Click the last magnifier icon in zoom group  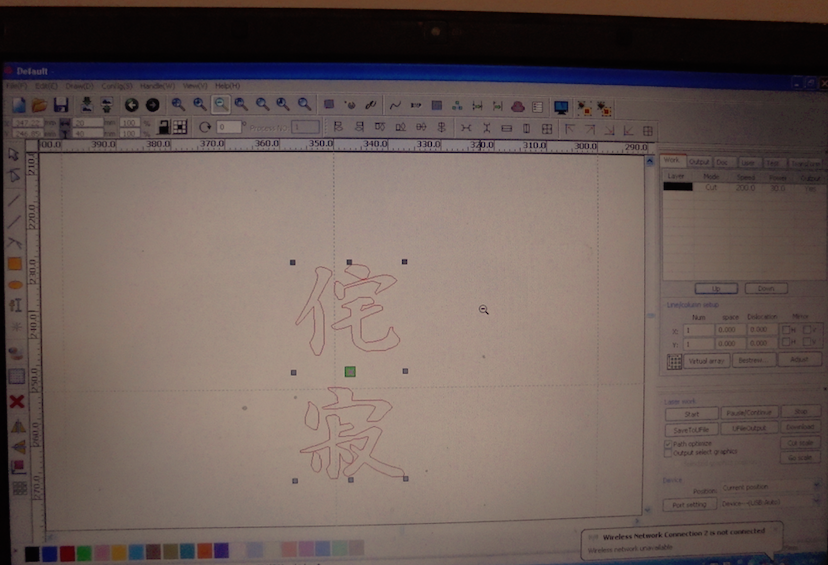tap(304, 105)
